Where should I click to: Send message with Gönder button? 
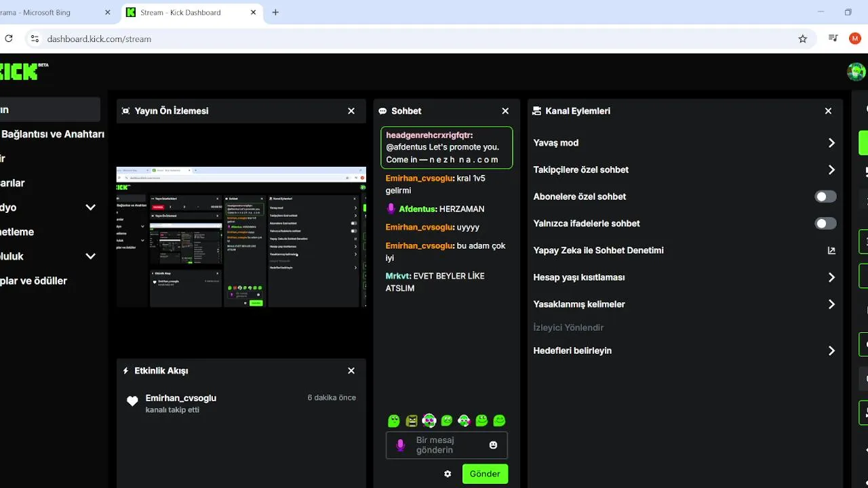point(485,474)
